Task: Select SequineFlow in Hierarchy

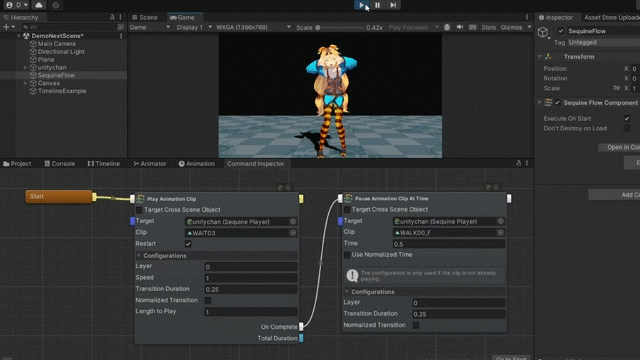Action: tap(56, 75)
